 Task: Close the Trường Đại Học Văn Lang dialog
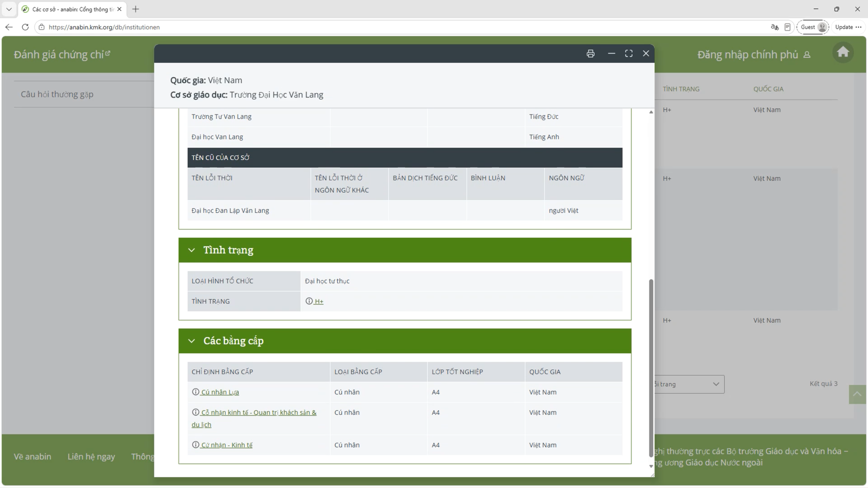pyautogui.click(x=646, y=54)
